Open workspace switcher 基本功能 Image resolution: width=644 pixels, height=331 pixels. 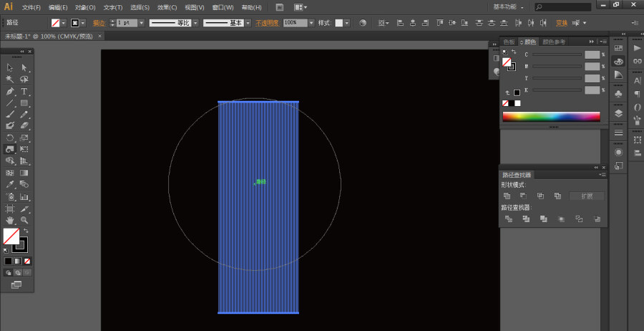coord(509,7)
